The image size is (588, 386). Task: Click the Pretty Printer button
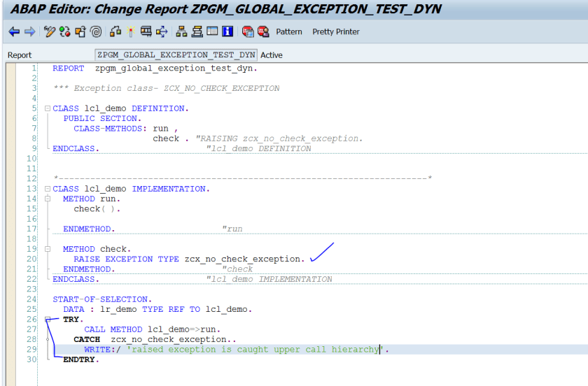(x=336, y=32)
